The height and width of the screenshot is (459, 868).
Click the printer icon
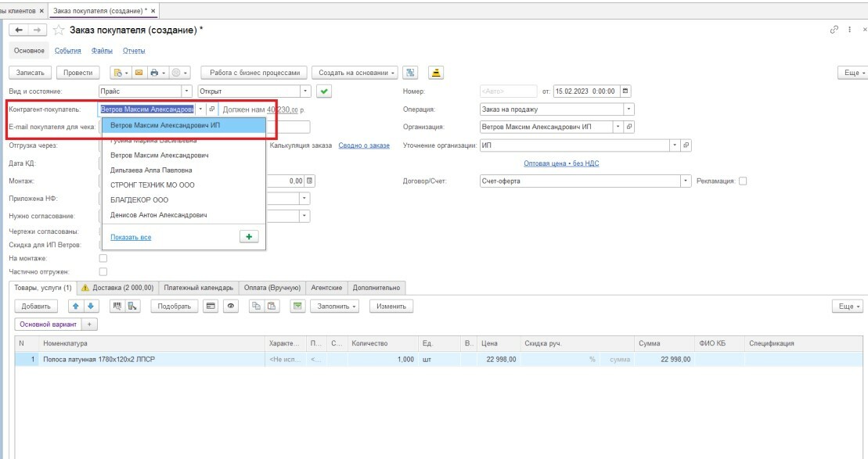(x=157, y=73)
